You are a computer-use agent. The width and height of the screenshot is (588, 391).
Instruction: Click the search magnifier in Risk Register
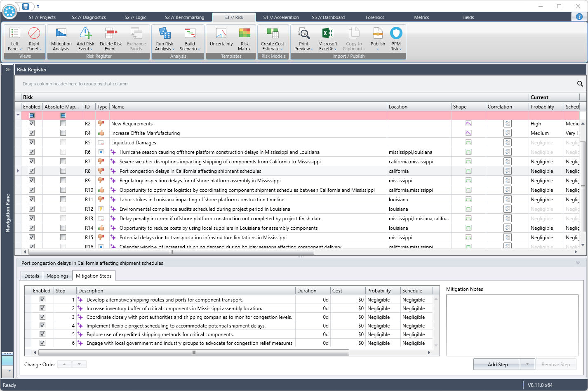[580, 83]
